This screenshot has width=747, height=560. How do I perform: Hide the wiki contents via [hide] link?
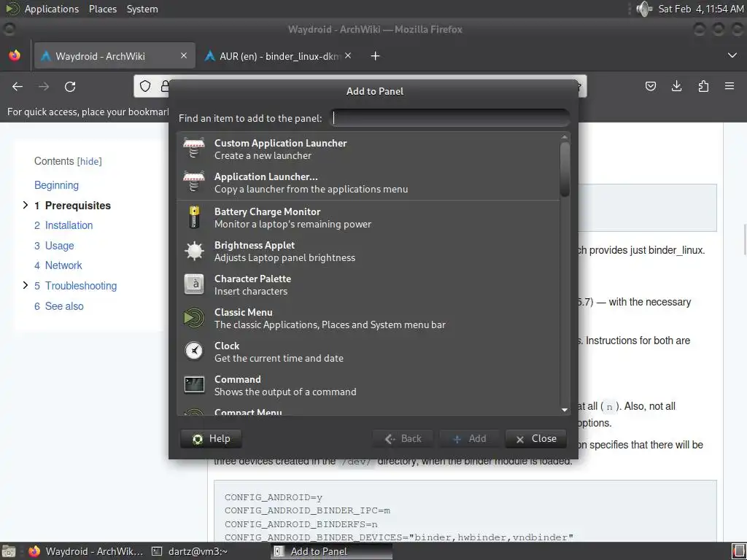[x=90, y=161]
